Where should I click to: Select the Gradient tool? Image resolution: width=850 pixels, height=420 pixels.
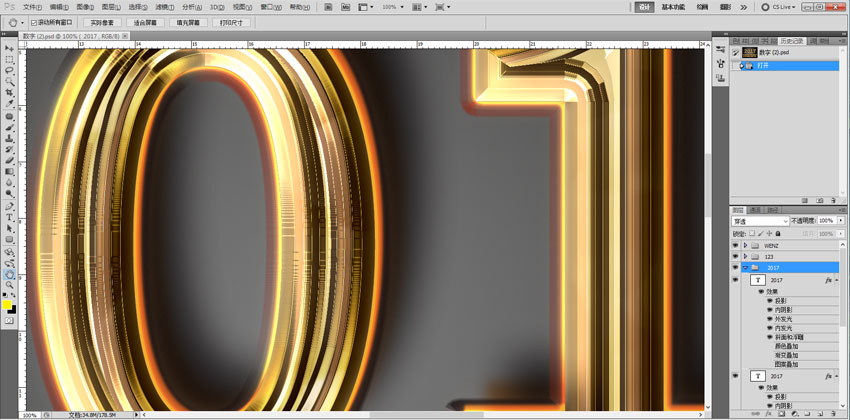point(9,172)
